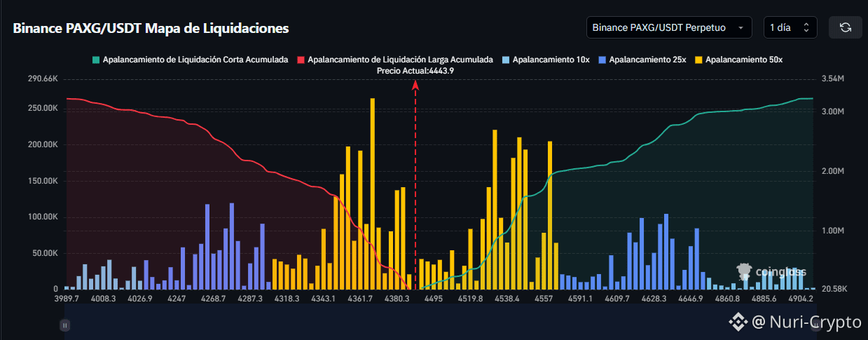The width and height of the screenshot is (868, 340).
Task: Click the 4343.1 price axis label
Action: point(324,299)
